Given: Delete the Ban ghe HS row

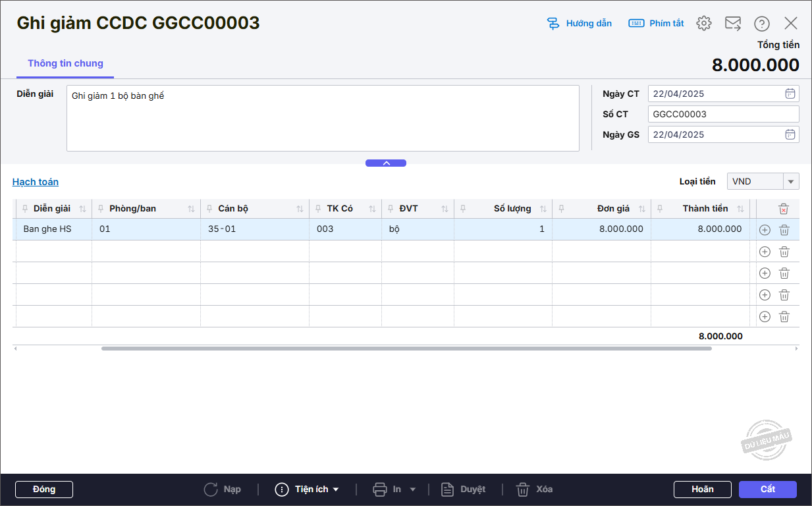Looking at the screenshot, I should pos(784,230).
